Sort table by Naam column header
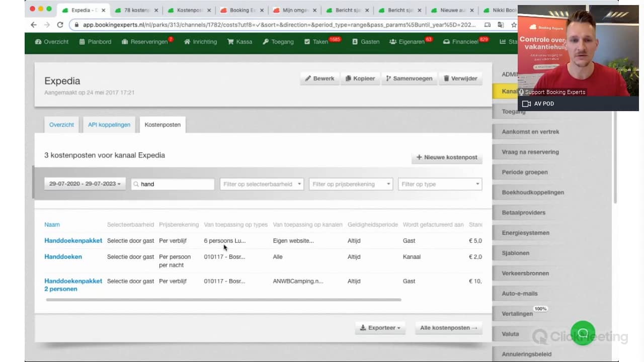Screen dimensions: 644x362 tap(52, 225)
